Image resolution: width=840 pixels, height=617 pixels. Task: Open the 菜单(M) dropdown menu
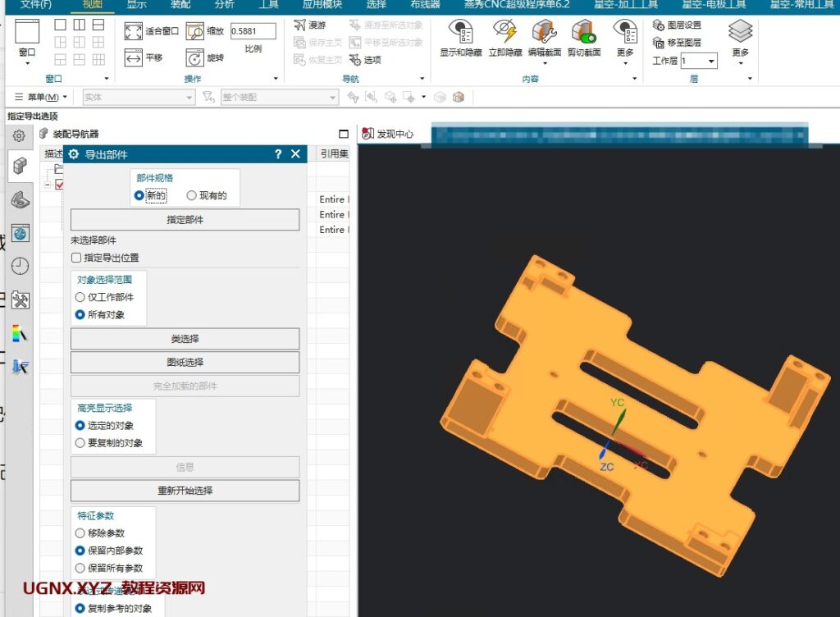pyautogui.click(x=41, y=98)
